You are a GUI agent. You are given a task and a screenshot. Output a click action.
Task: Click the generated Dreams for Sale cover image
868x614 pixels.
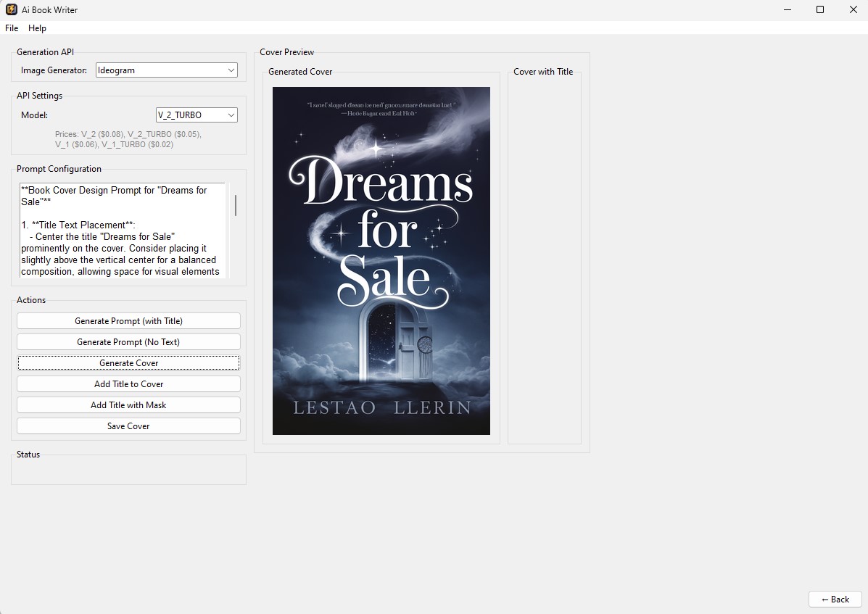[381, 261]
